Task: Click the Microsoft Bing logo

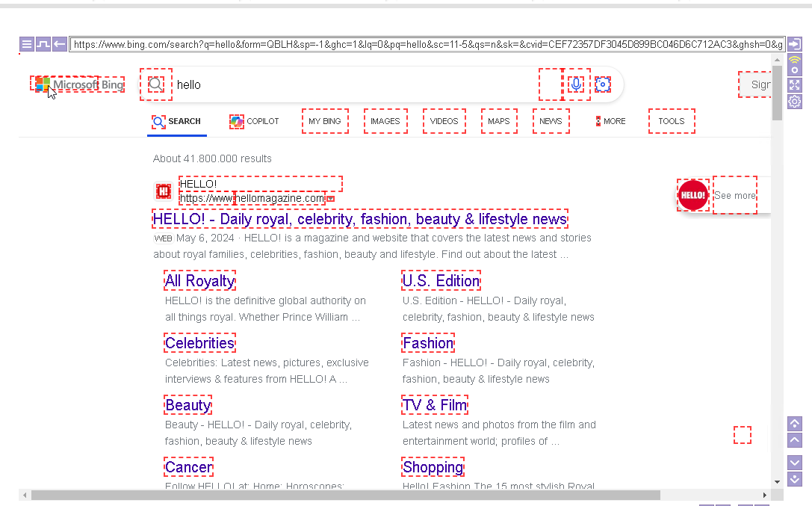Action: (77, 84)
